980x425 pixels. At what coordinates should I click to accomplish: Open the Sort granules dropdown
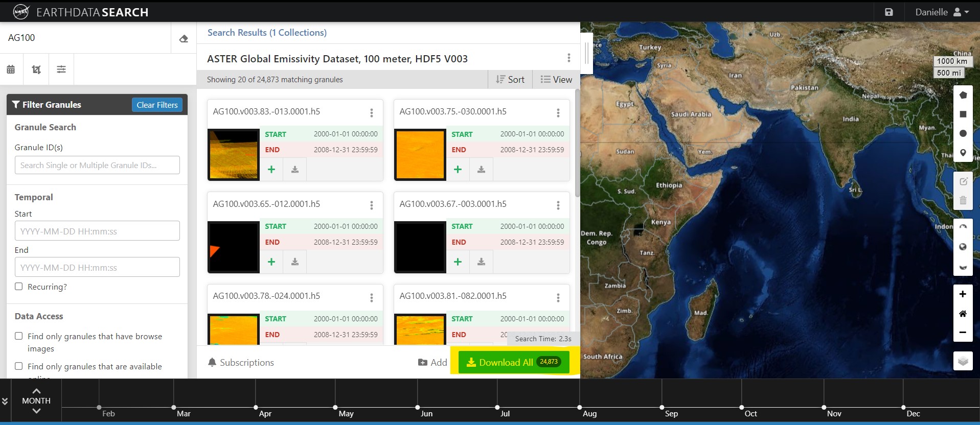510,79
